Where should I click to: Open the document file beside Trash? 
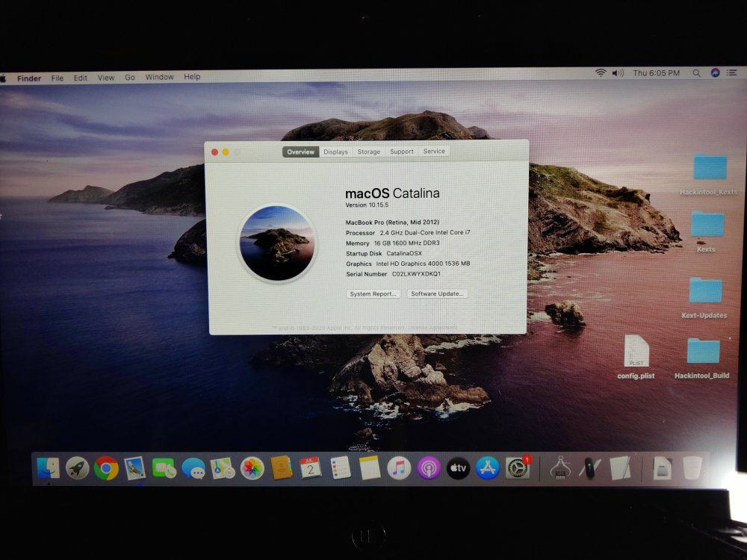[662, 467]
